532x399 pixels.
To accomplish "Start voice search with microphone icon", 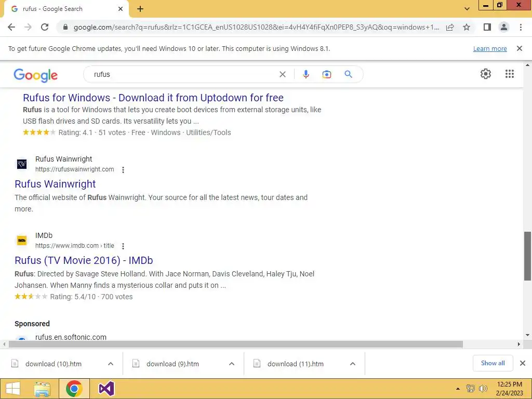I will (x=305, y=74).
